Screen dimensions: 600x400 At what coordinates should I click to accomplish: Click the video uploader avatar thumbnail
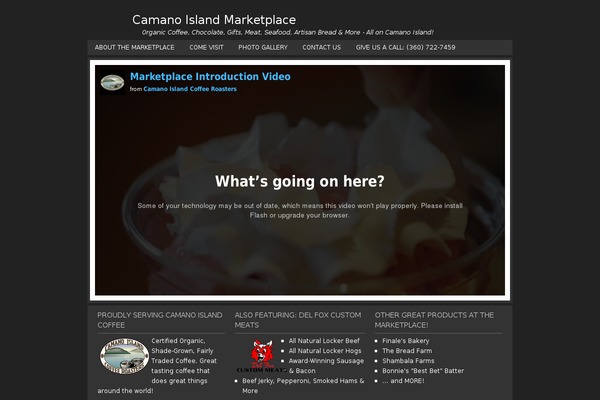112,82
